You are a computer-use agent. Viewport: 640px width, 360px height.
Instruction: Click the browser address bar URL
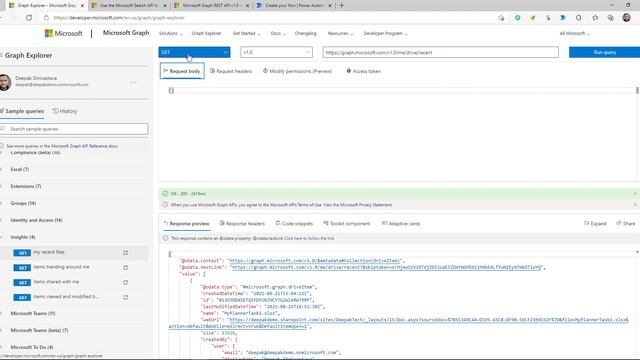click(x=119, y=18)
